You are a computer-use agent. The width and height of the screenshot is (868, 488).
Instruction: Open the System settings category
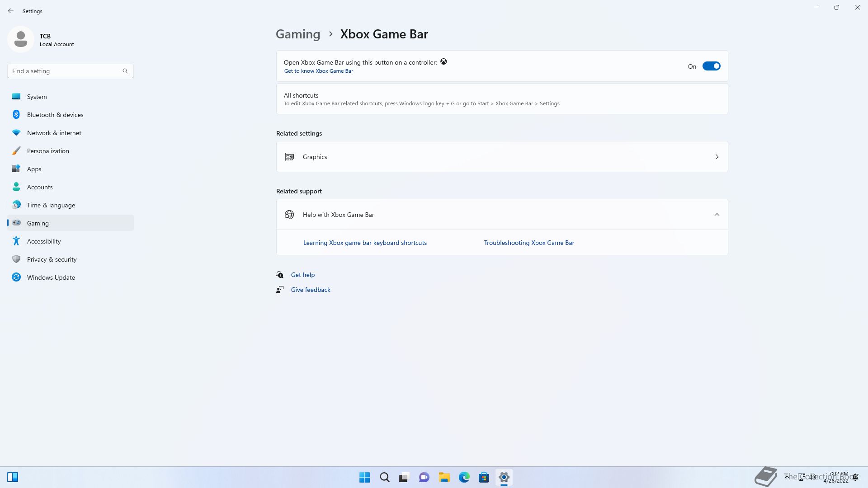tap(70, 97)
